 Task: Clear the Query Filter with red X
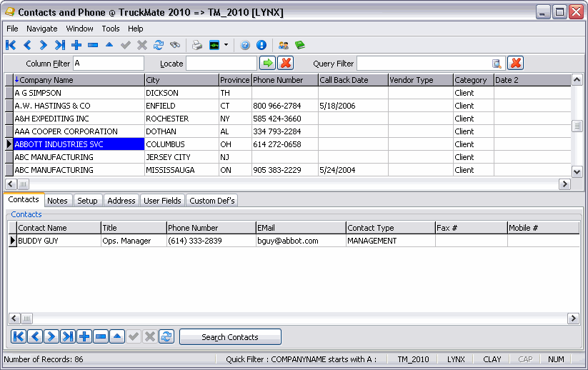pyautogui.click(x=516, y=64)
